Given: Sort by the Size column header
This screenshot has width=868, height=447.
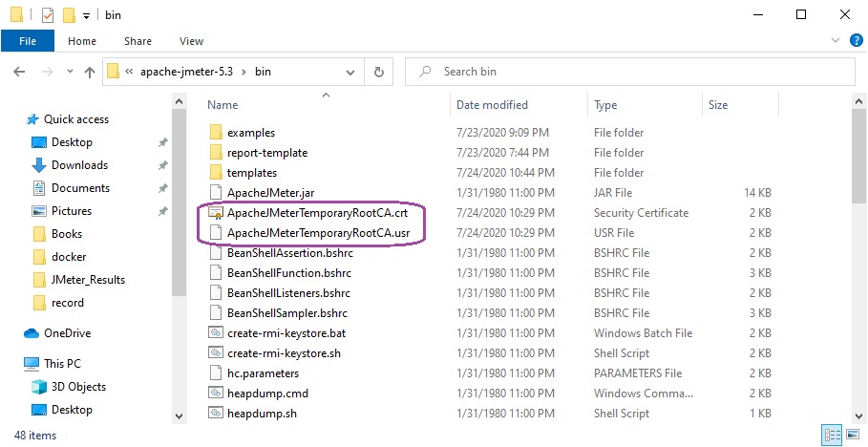Looking at the screenshot, I should 718,105.
